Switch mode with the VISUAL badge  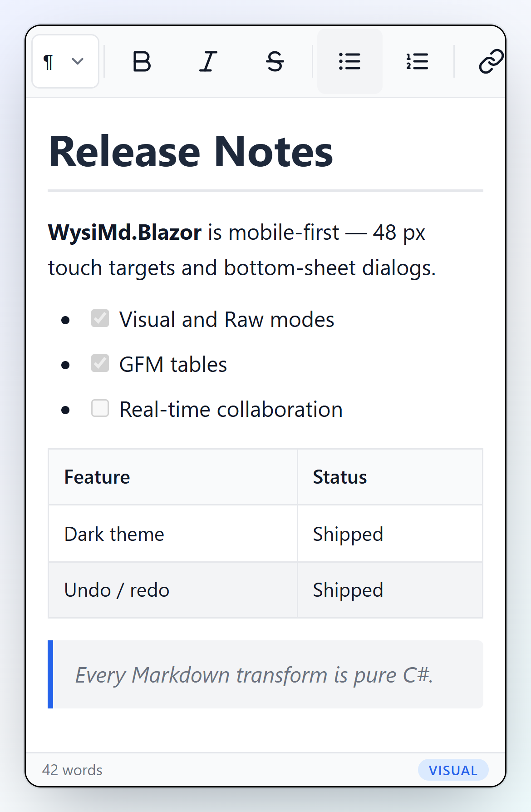coord(453,770)
